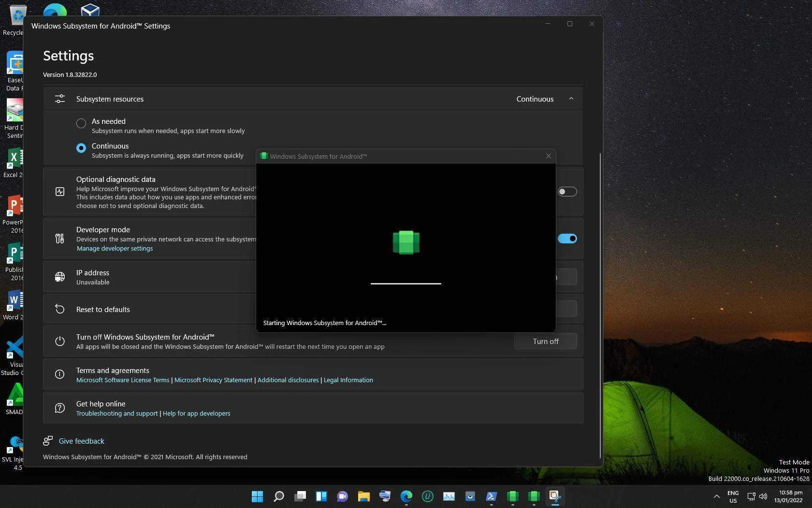Show hidden system tray icons
Viewport: 812px width, 508px height.
click(717, 496)
